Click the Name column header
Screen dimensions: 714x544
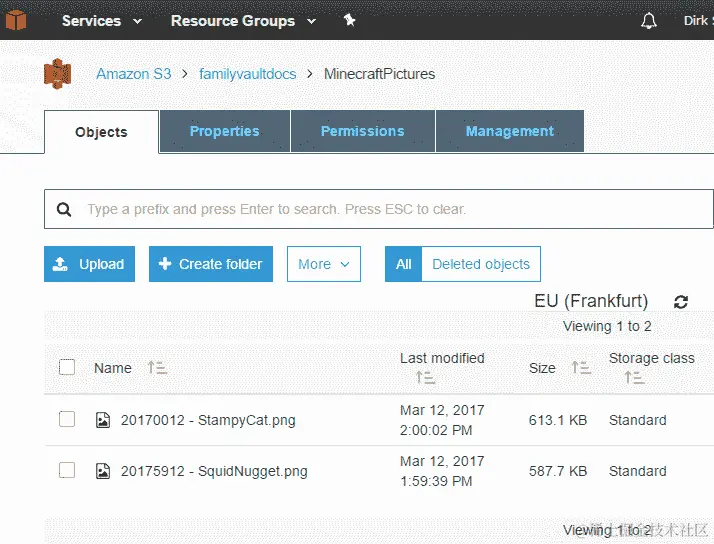click(x=112, y=368)
